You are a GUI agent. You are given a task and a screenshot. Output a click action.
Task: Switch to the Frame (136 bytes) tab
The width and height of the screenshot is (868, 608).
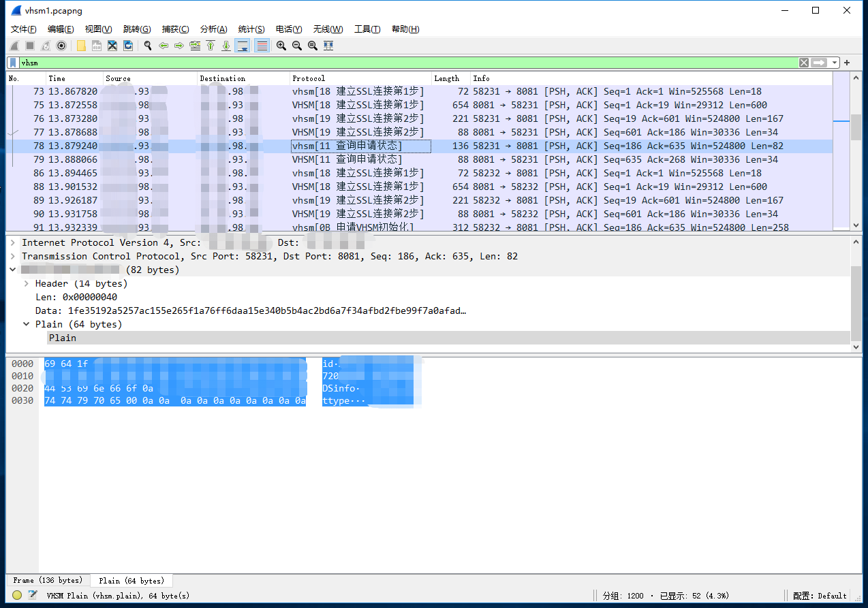click(x=47, y=580)
